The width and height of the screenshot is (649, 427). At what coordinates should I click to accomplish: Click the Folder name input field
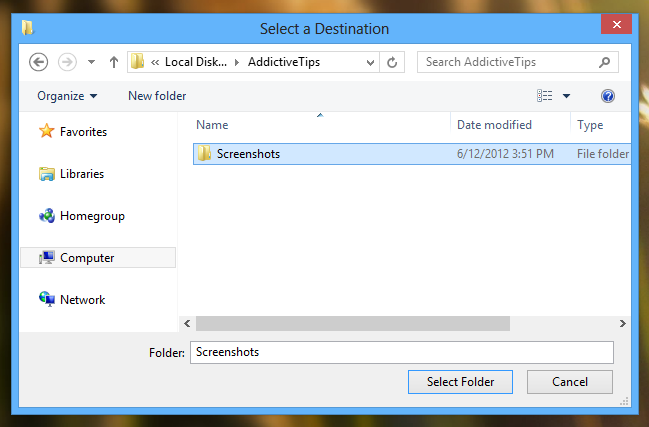click(400, 352)
